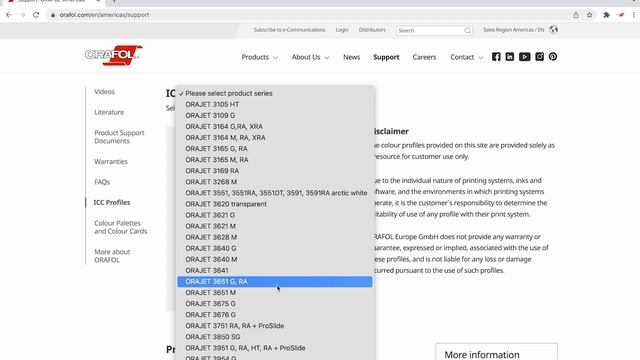Bookmark the page with the star icon

pyautogui.click(x=589, y=15)
